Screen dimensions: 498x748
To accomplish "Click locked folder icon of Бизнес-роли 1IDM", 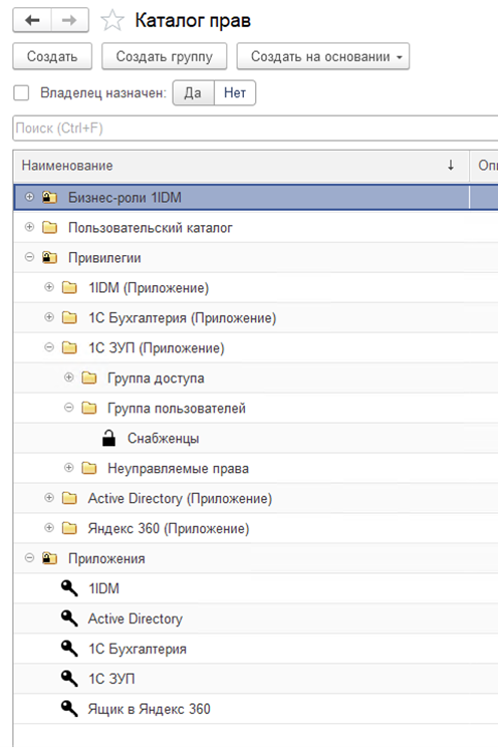I will (50, 197).
